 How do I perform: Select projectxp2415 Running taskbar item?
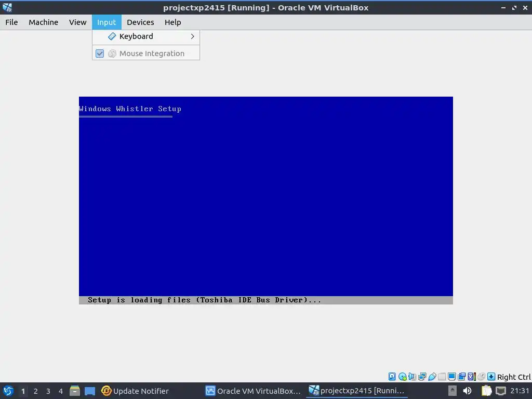356,391
